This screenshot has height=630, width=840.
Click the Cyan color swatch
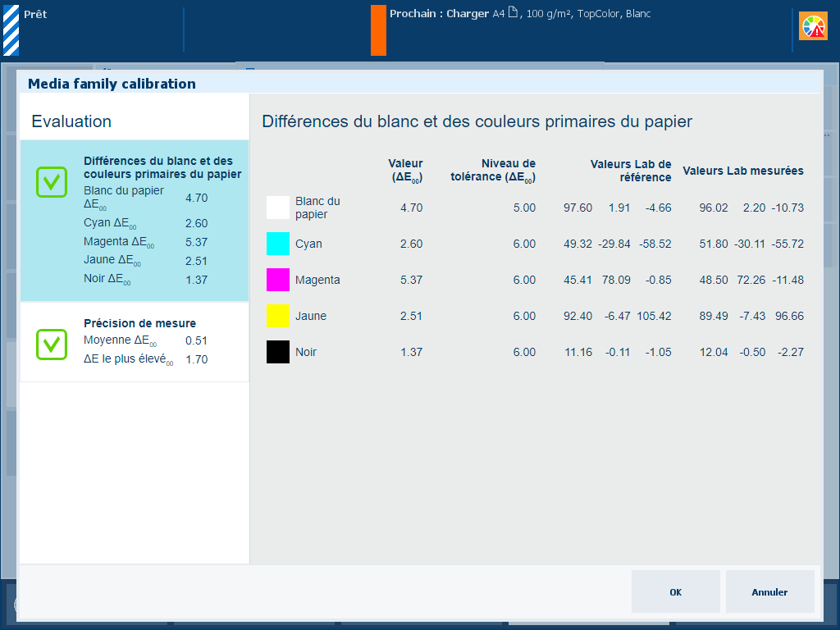(x=278, y=244)
